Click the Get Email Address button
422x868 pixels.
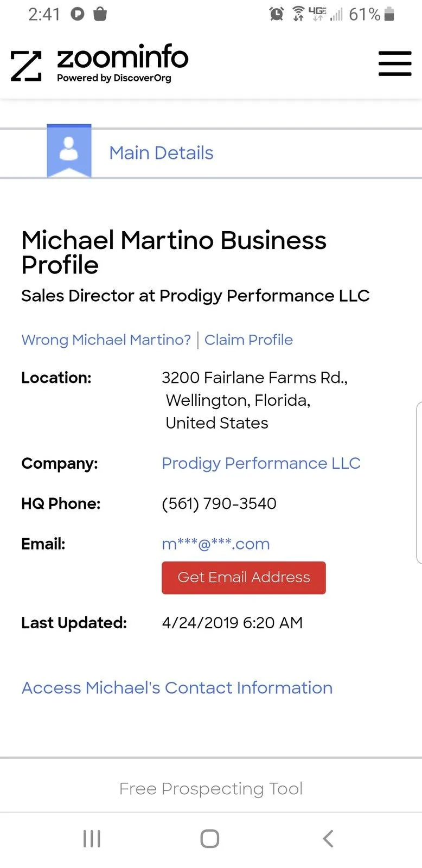click(244, 577)
